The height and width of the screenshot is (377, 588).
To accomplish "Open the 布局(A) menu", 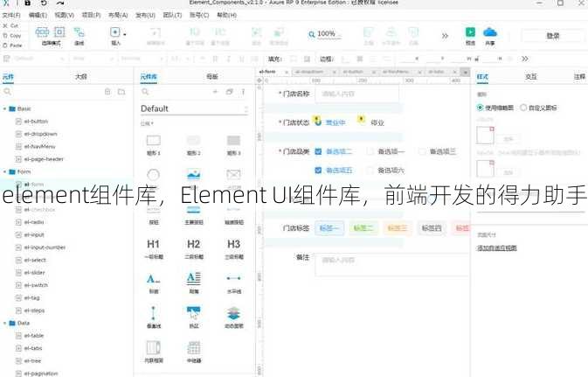I will [118, 15].
